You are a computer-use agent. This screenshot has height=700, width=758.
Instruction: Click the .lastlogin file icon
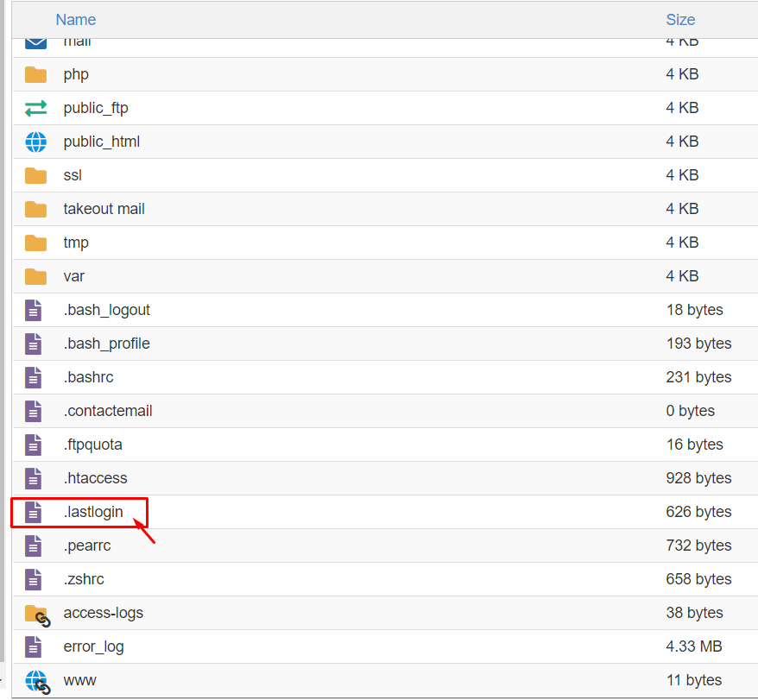tap(33, 512)
